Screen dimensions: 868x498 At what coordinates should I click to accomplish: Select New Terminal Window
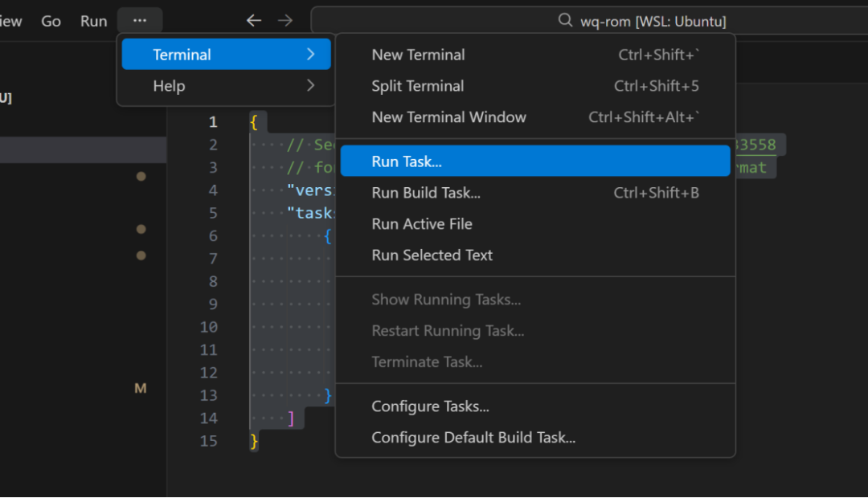534,116
